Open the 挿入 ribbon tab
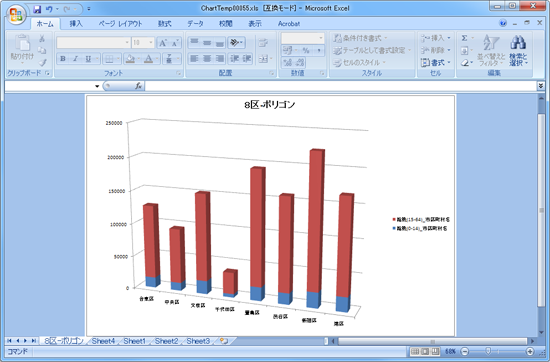This screenshot has height=362, width=550. (x=76, y=24)
